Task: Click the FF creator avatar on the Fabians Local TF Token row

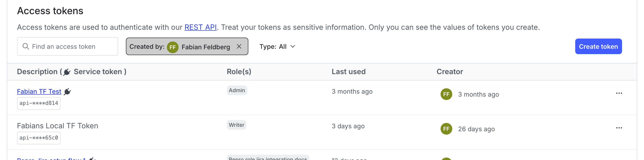Action: pos(446,129)
